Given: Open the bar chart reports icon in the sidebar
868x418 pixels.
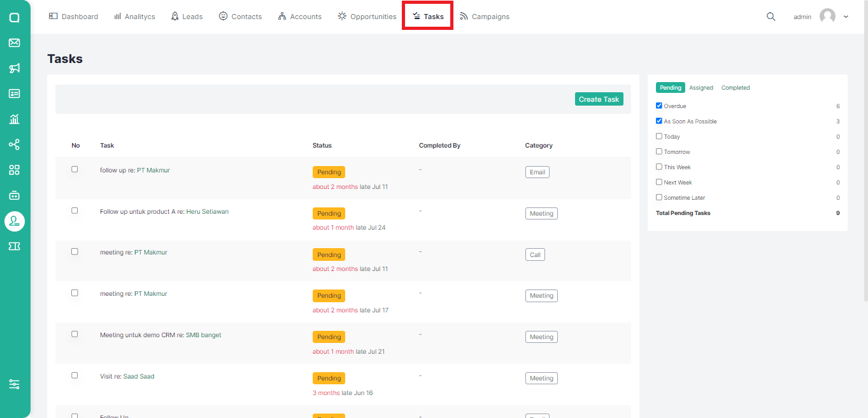Looking at the screenshot, I should pos(14,119).
